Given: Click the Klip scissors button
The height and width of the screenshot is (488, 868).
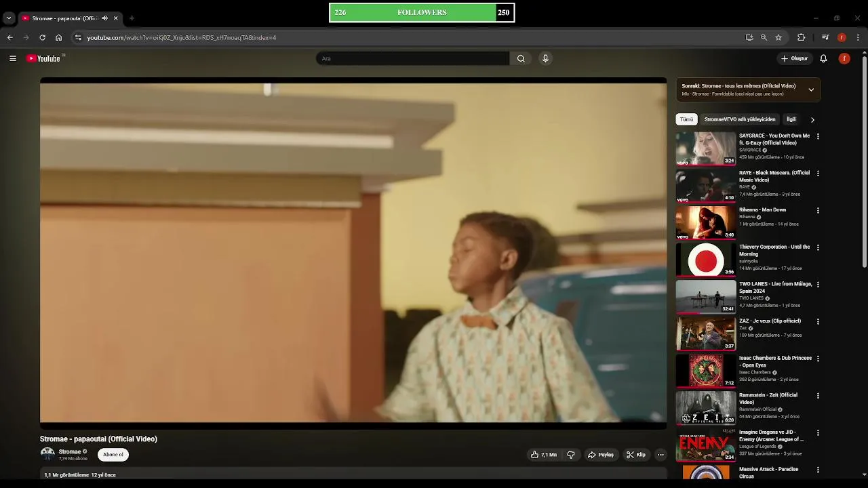Looking at the screenshot, I should tap(636, 455).
